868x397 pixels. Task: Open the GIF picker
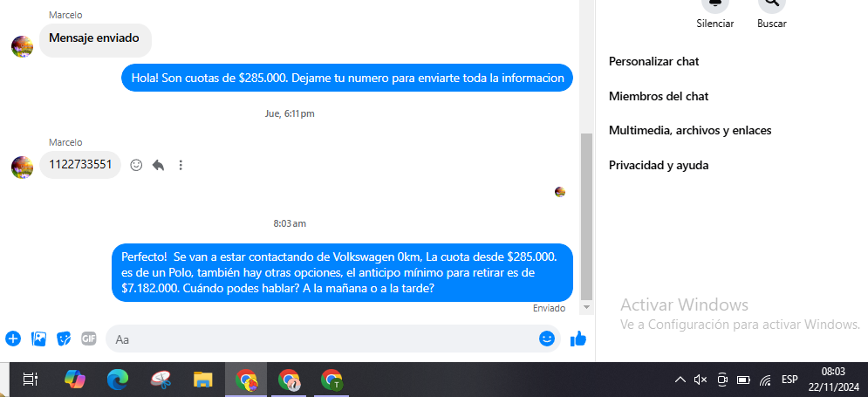(x=89, y=339)
